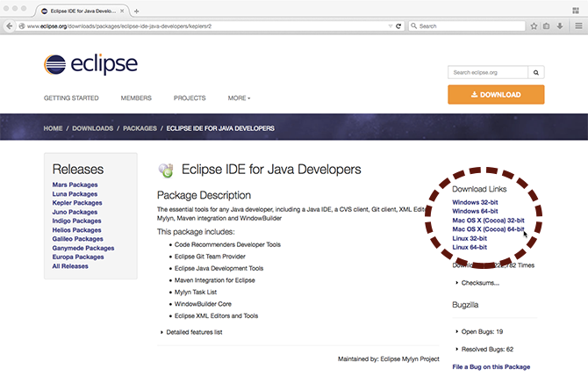Open the MEMBERS menu item
588x384 pixels.
136,98
